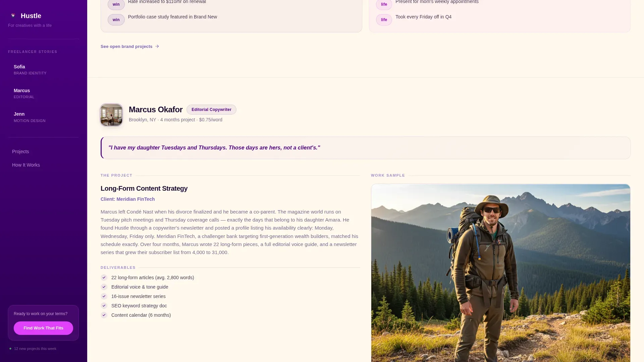Image resolution: width=644 pixels, height=362 pixels.
Task: Click the Editorial Copywriter badge
Action: [x=211, y=110]
